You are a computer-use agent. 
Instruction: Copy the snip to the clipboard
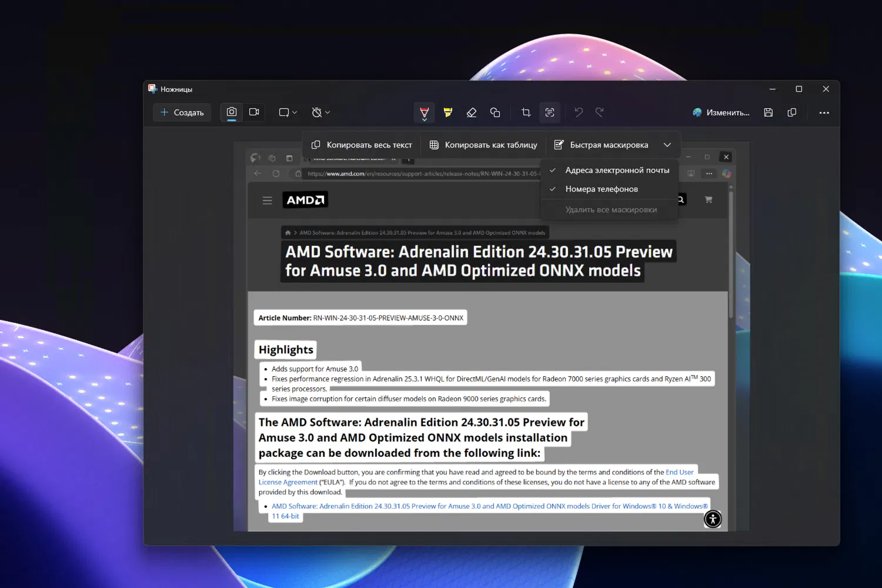tap(792, 112)
